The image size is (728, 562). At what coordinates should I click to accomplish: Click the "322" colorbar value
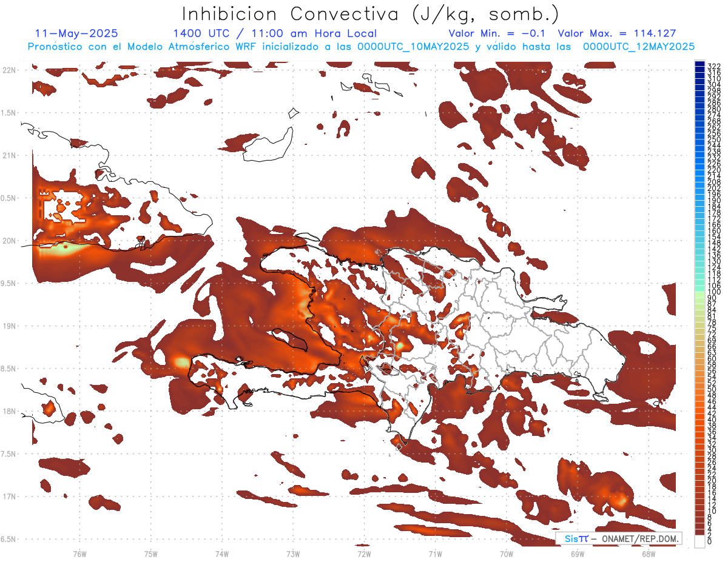714,66
